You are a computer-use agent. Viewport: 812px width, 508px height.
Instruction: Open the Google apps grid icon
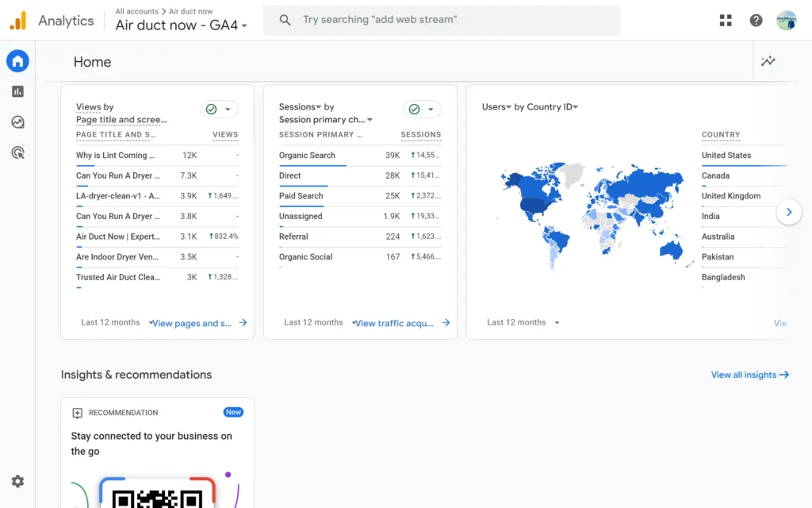click(x=726, y=21)
